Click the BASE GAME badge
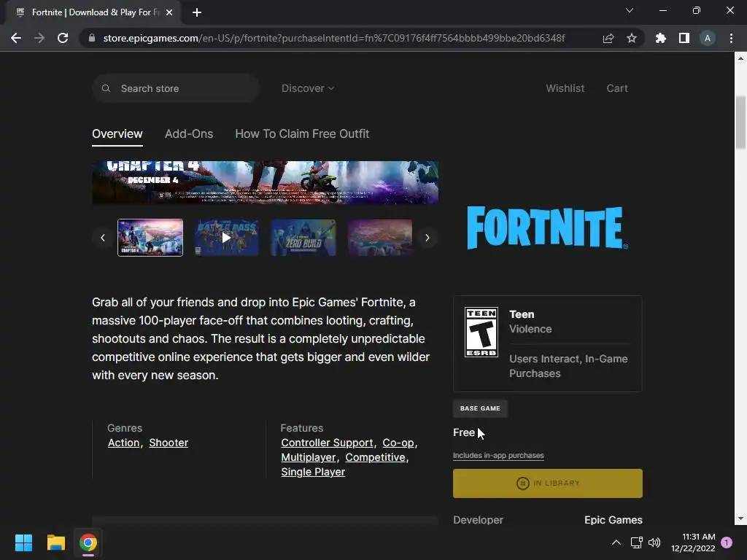 coord(480,408)
